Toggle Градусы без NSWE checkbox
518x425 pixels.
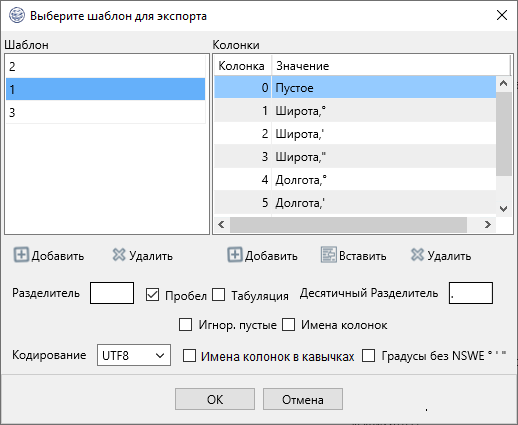[368, 356]
